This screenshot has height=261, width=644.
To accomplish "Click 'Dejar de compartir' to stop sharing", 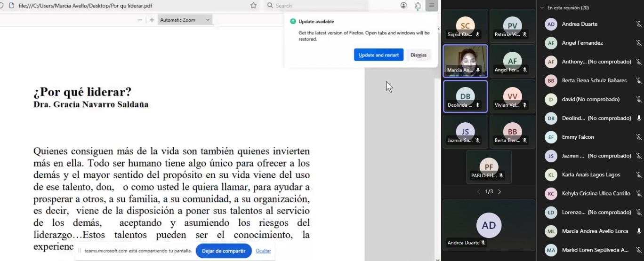I will [x=224, y=251].
